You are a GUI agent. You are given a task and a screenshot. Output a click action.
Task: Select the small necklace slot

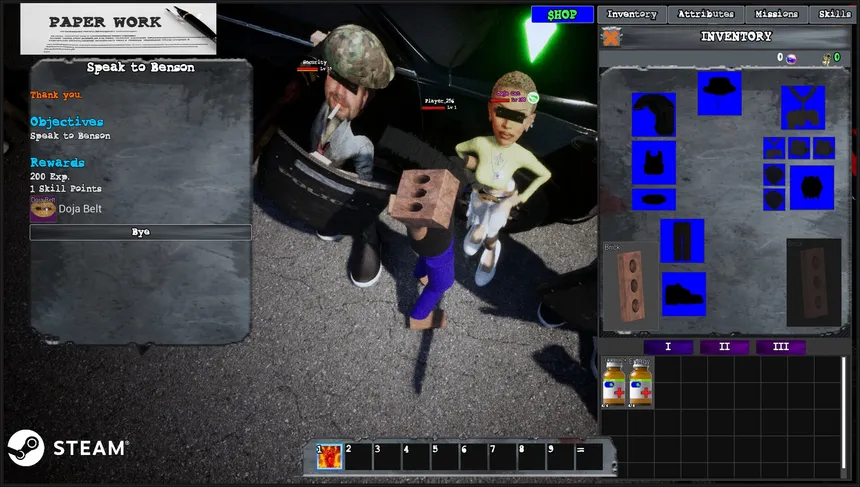(774, 148)
